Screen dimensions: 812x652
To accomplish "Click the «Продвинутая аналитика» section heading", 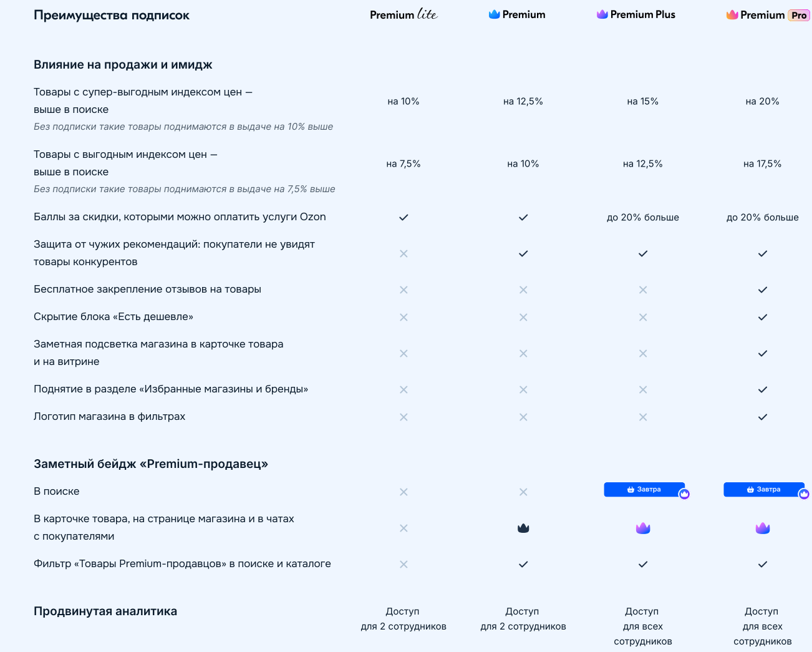I will (x=105, y=611).
